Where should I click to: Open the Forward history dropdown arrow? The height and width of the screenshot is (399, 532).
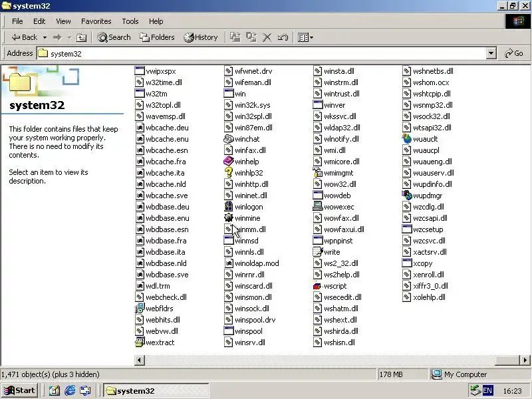coord(69,37)
